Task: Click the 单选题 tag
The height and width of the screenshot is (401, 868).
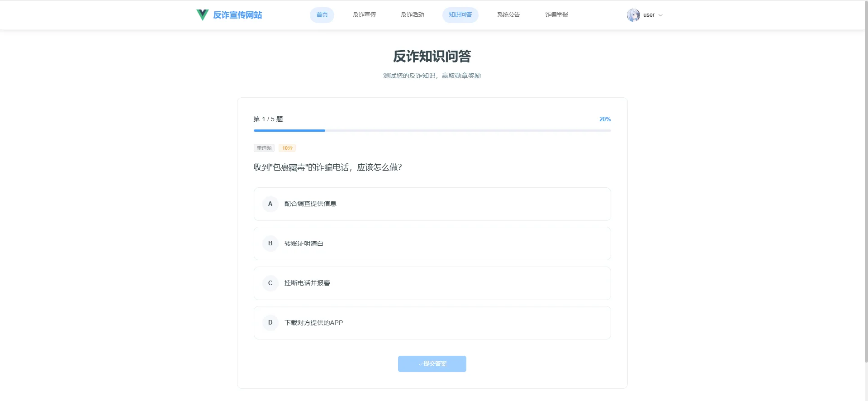Action: pos(264,148)
